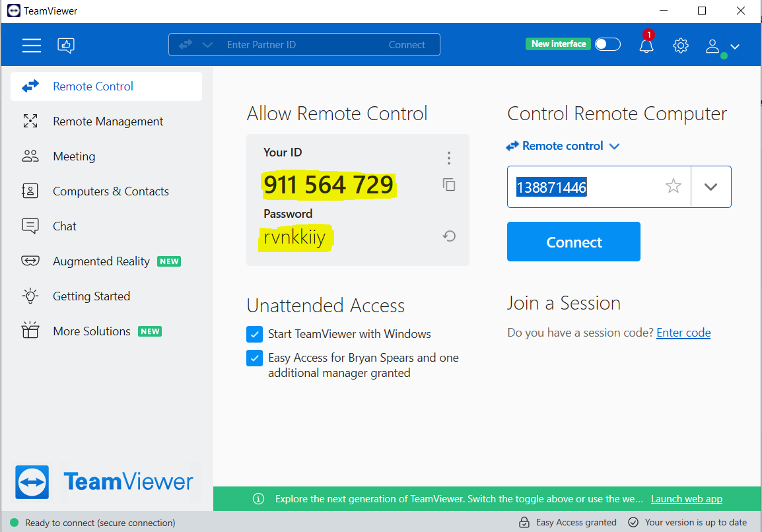Expand the partner ID history dropdown
The image size is (762, 532).
[x=710, y=187]
